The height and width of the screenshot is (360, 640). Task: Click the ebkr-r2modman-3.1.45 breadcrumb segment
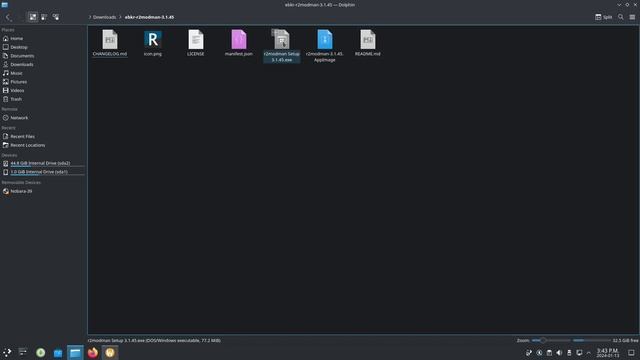pyautogui.click(x=149, y=17)
